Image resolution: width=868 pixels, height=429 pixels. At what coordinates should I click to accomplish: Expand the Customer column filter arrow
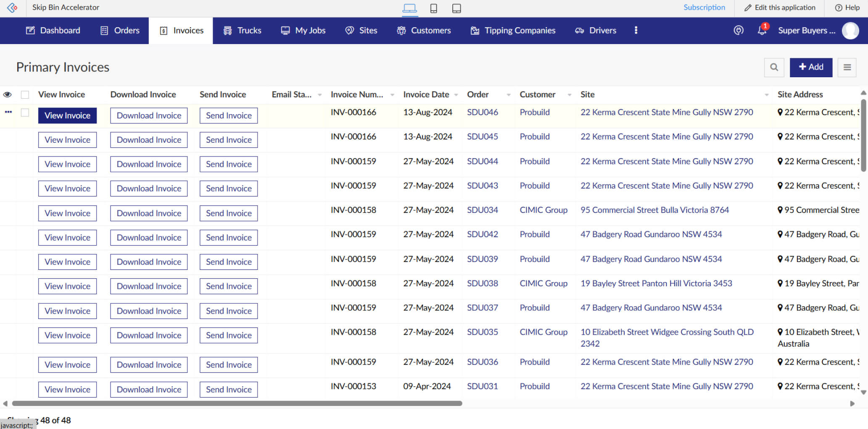coord(570,95)
